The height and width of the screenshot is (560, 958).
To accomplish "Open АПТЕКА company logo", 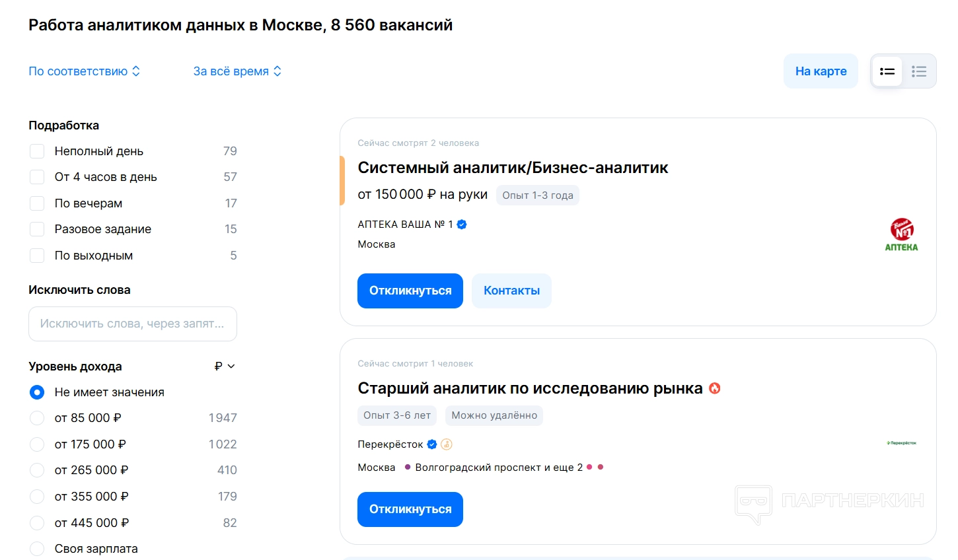I will 901,235.
